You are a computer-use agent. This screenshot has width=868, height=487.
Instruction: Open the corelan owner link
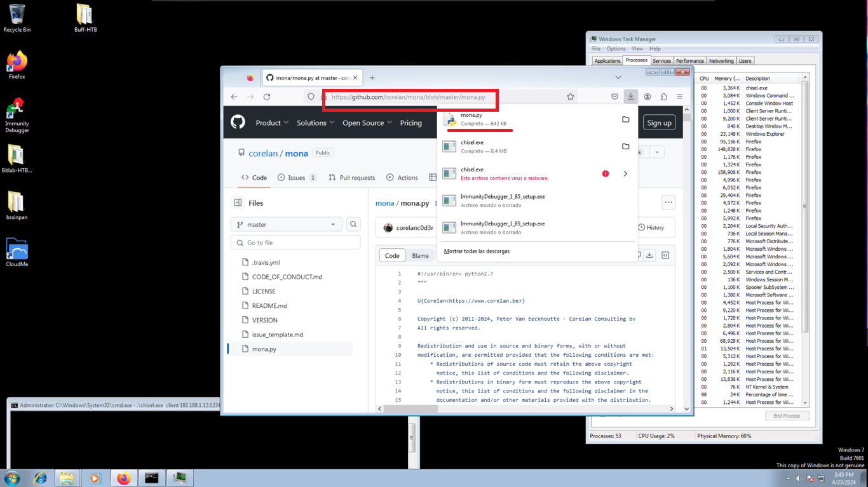[263, 153]
